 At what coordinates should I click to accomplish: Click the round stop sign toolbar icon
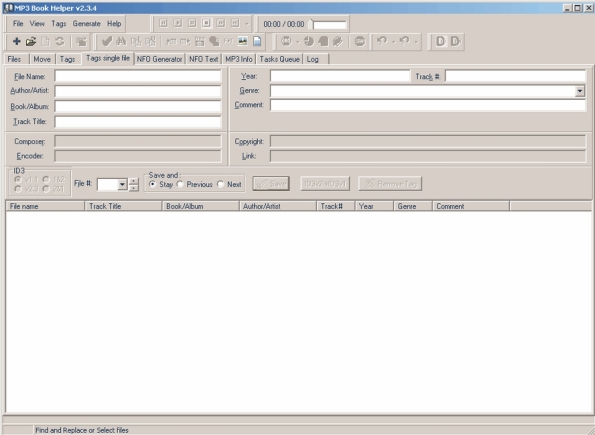360,41
